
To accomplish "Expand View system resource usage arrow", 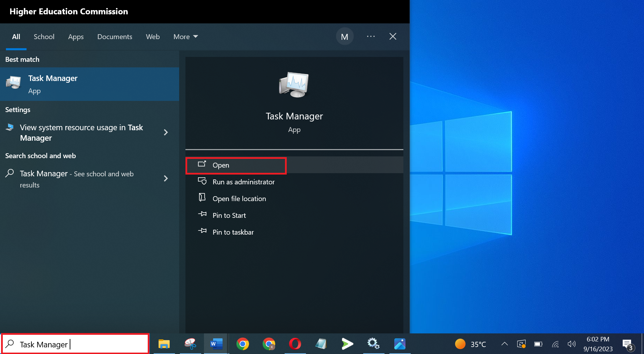I will point(166,132).
